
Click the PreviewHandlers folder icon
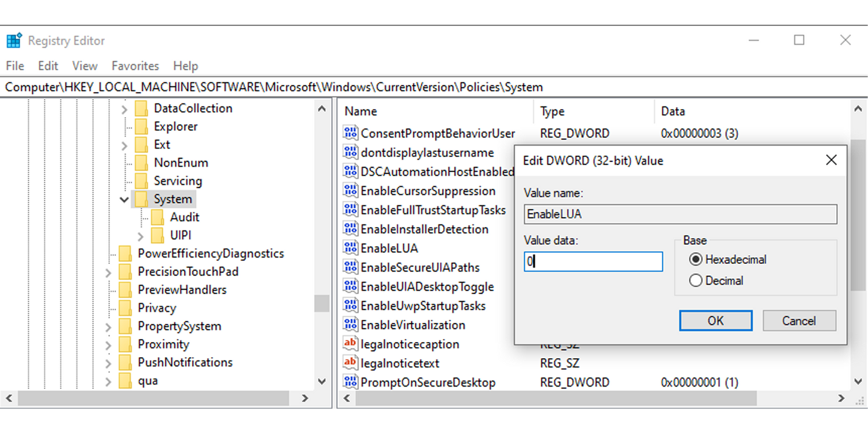[x=125, y=289]
